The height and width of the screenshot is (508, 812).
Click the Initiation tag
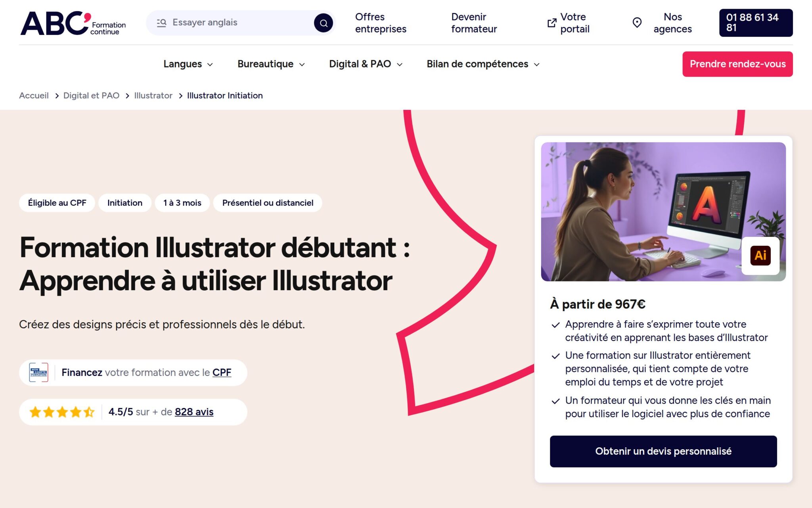[x=125, y=203]
